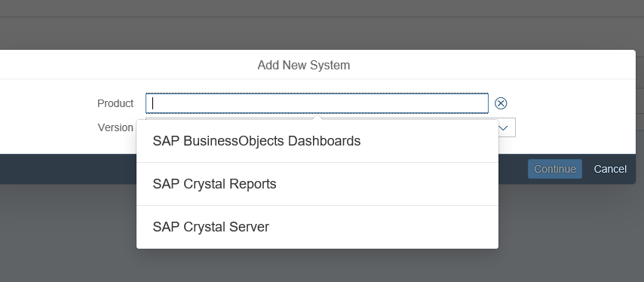
Task: Cancel the Add New System dialog
Action: pyautogui.click(x=610, y=169)
